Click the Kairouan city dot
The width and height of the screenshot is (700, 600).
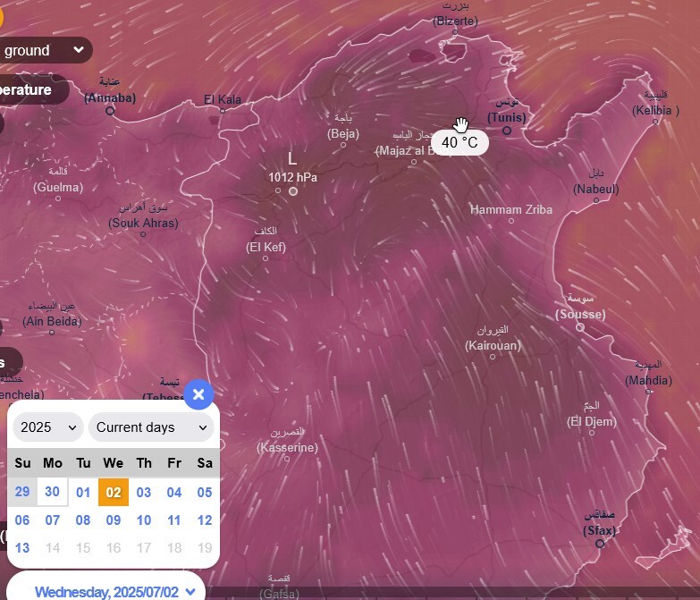(x=493, y=357)
